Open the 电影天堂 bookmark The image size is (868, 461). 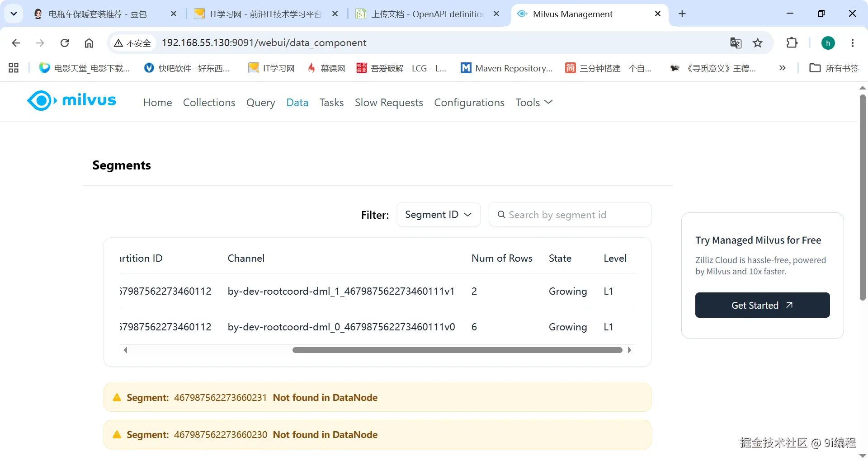tap(85, 68)
